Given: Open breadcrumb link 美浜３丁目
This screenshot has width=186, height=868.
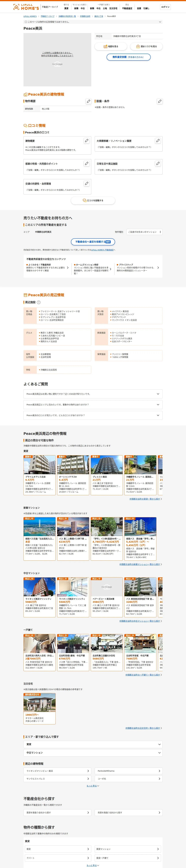Looking at the screenshot, I should 99,16.
